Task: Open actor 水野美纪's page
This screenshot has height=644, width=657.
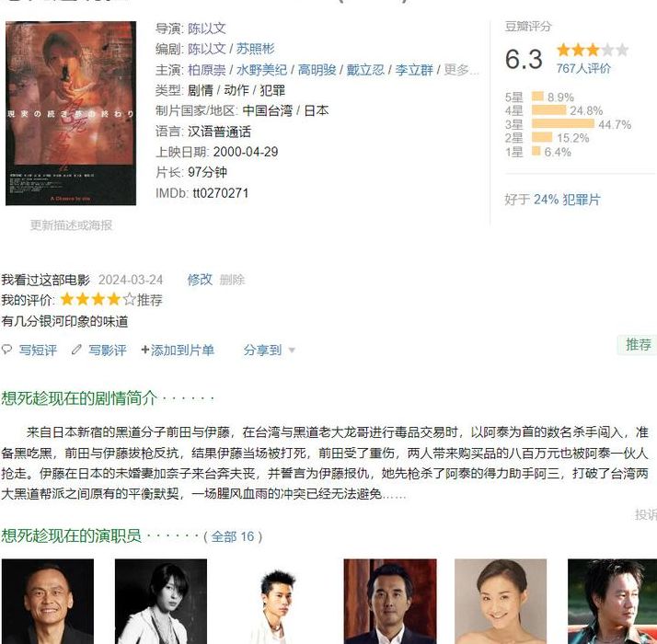Action: coord(261,70)
